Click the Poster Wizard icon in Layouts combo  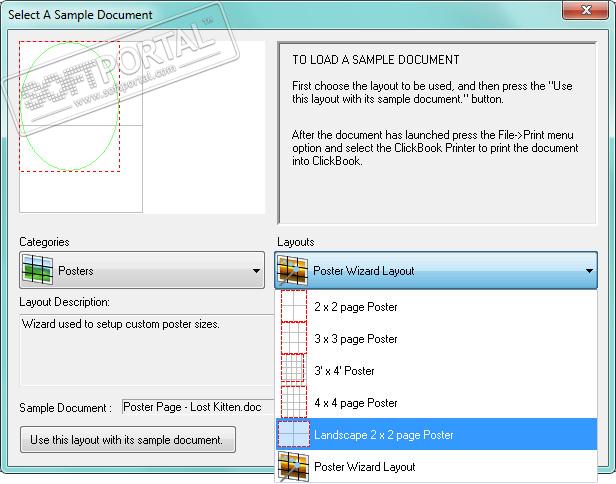[x=292, y=271]
